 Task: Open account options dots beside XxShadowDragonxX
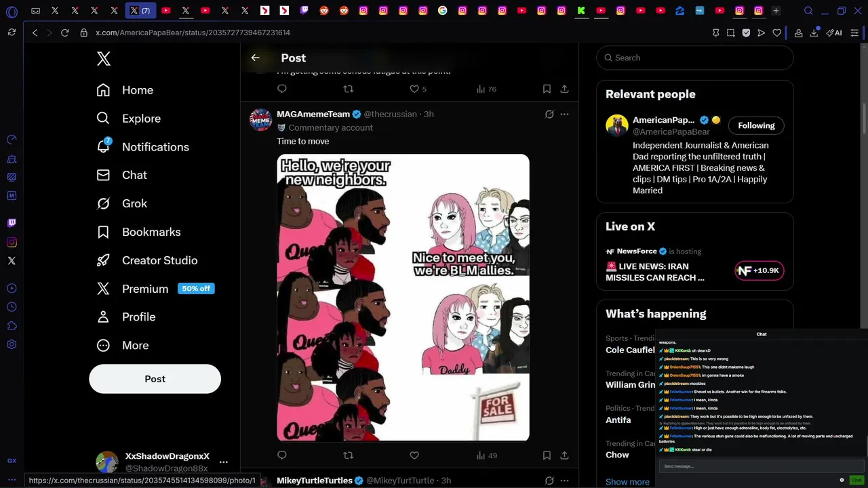pos(224,462)
